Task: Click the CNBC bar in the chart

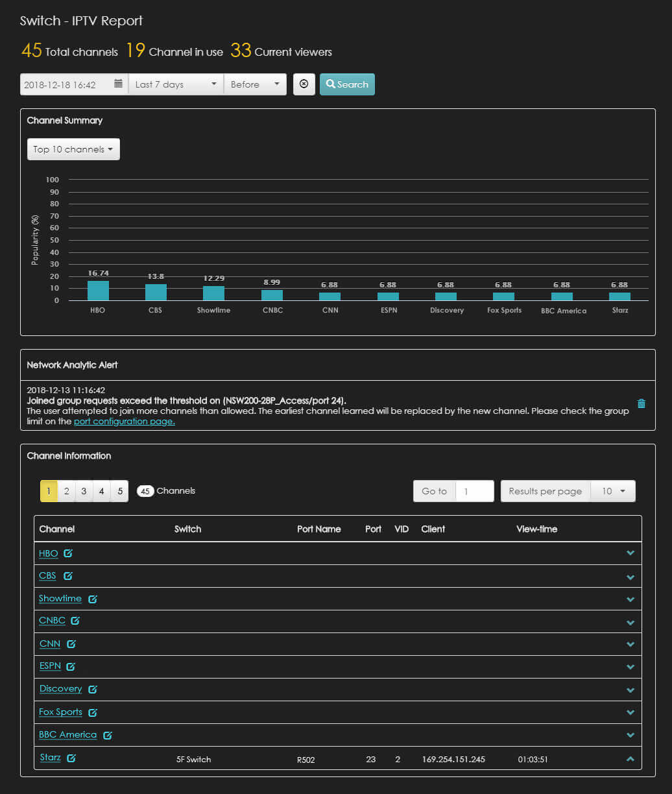Action: pos(272,295)
